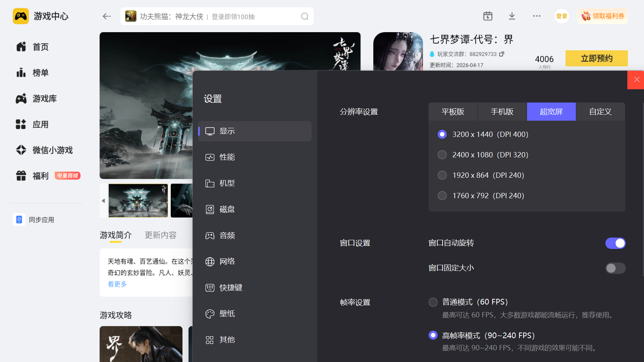644x362 pixels.
Task: Select 普通模式 60 FPS
Action: tap(433, 302)
